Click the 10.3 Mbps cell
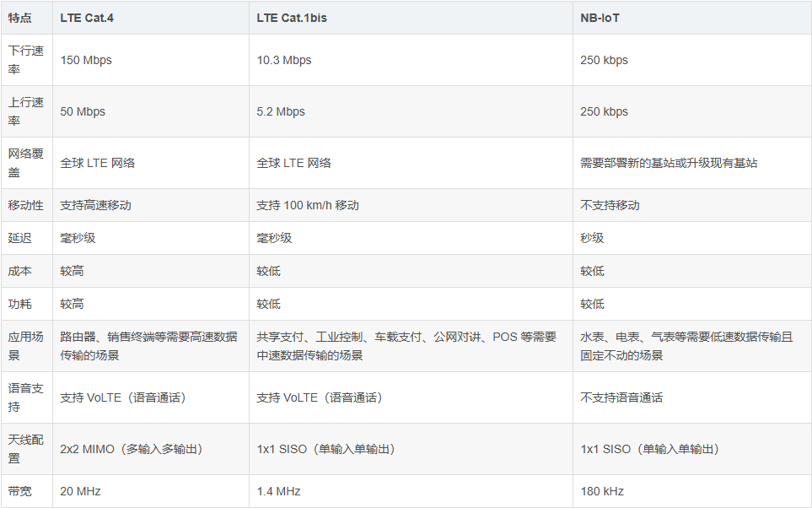The width and height of the screenshot is (812, 508). point(284,60)
